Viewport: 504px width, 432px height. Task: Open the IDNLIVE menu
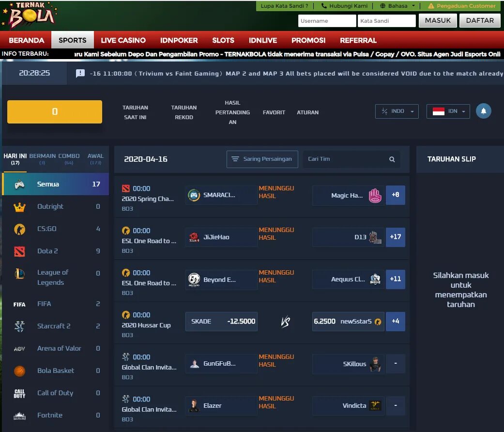[262, 40]
